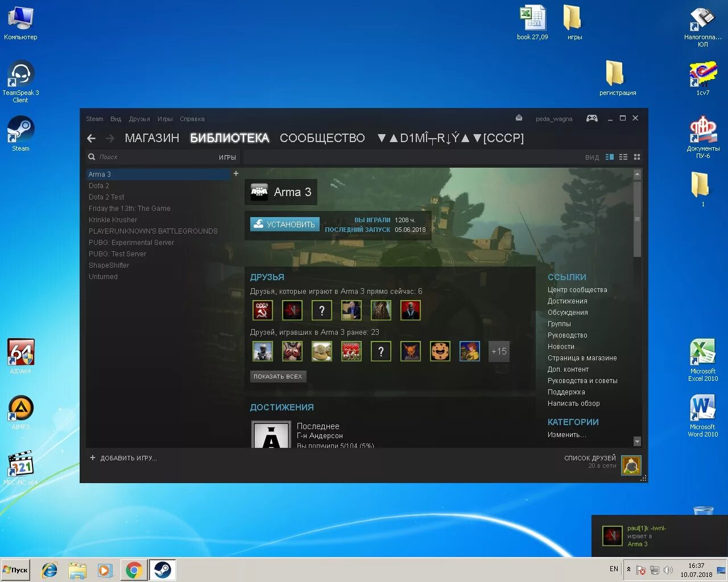Go to the МАГАЗИН tab

point(152,138)
